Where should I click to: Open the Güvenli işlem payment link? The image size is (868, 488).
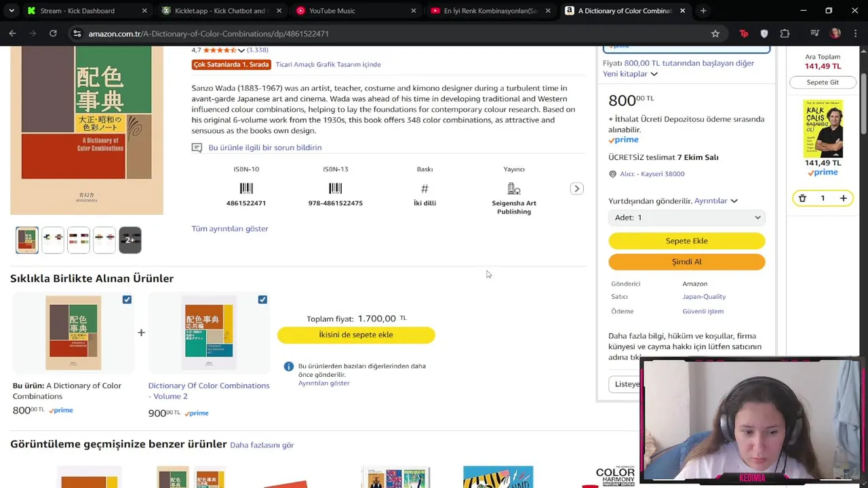coord(703,311)
